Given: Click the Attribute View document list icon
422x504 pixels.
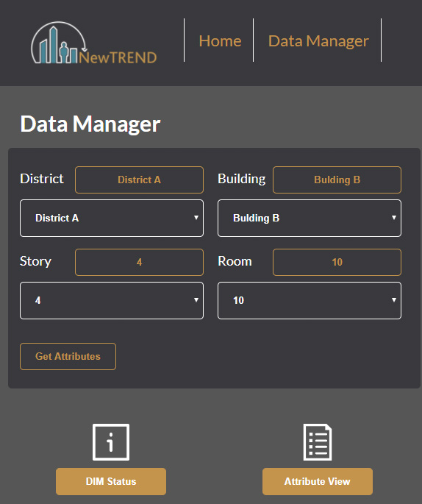Looking at the screenshot, I should coord(318,442).
